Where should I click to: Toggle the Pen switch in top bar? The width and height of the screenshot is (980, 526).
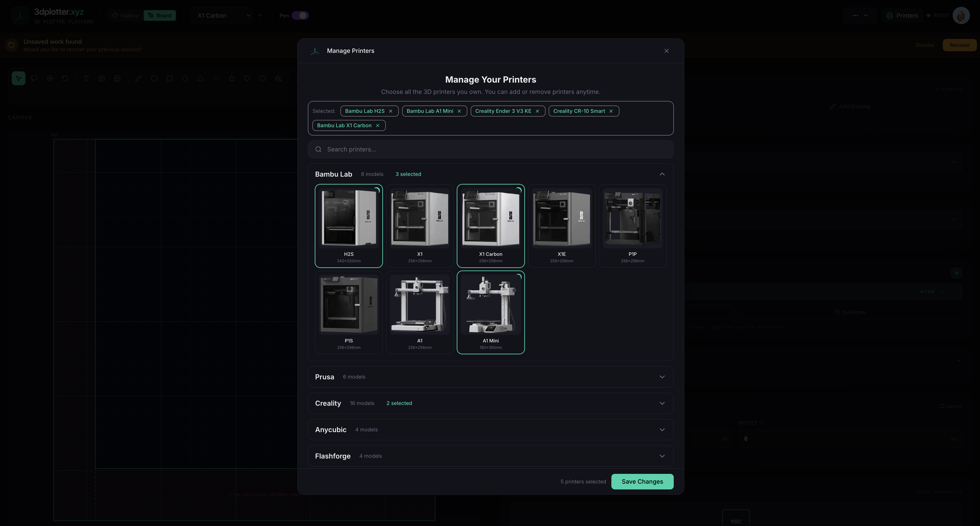tap(300, 16)
